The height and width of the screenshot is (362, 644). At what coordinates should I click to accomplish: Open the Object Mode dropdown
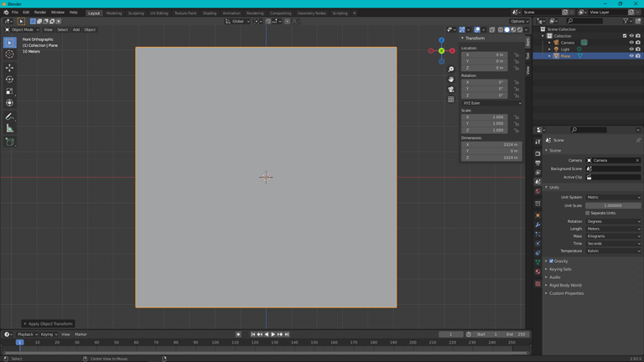[22, 29]
